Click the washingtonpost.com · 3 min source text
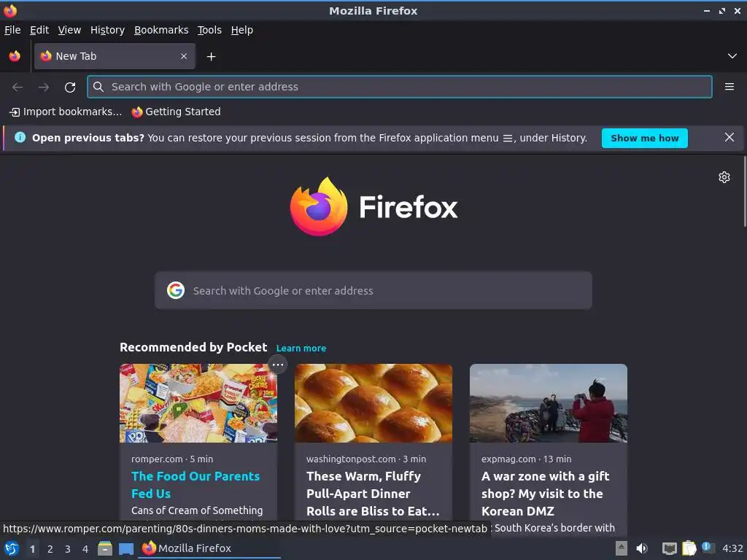The image size is (747, 560). [x=366, y=459]
